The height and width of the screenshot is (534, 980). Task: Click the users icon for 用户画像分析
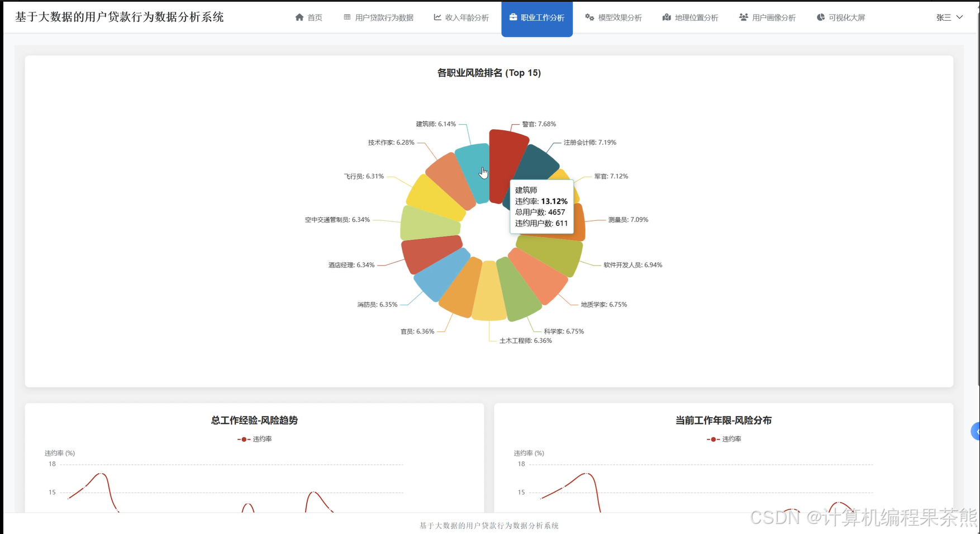coord(744,17)
